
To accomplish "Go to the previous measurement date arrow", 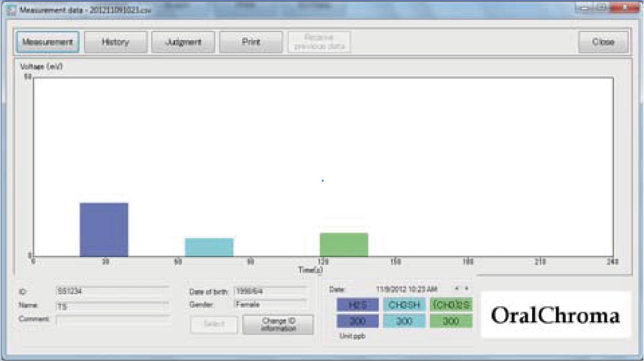I will (457, 289).
